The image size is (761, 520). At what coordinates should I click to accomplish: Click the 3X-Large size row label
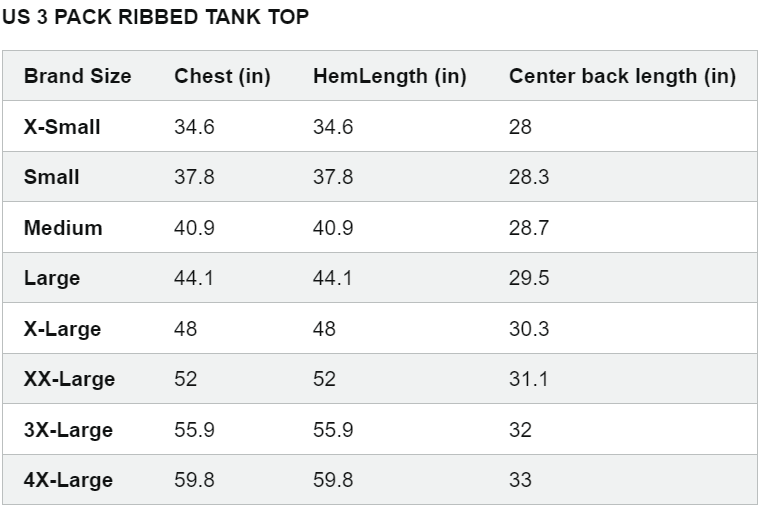tap(68, 430)
